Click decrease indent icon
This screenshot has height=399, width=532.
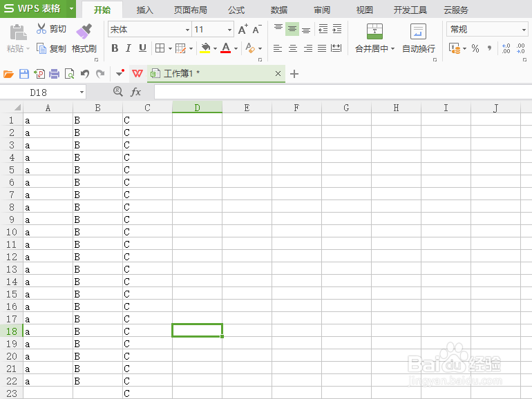tap(323, 29)
